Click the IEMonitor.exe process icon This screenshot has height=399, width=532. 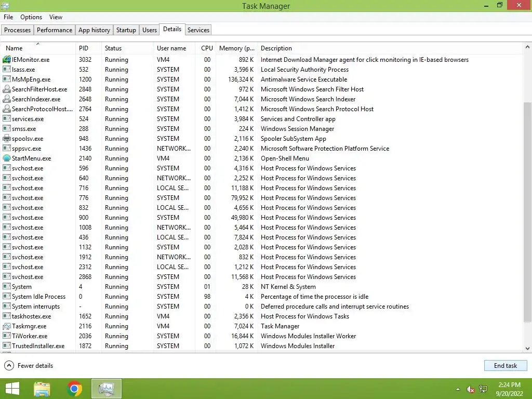point(6,59)
